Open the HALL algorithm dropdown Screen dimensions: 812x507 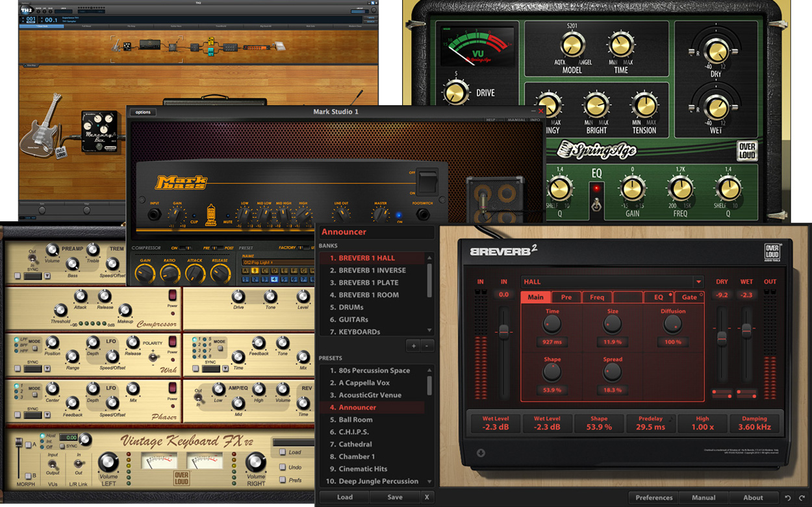[698, 282]
